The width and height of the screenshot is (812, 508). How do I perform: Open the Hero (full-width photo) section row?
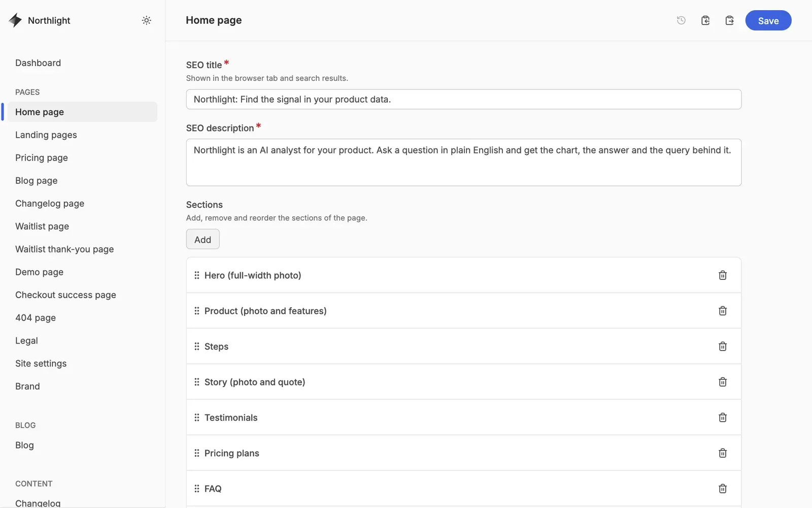click(463, 275)
